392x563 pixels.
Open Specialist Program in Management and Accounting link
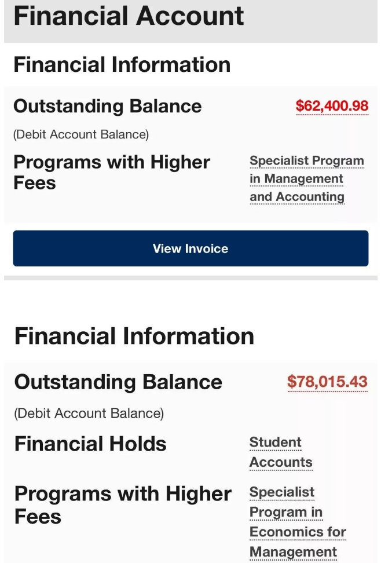pyautogui.click(x=306, y=178)
